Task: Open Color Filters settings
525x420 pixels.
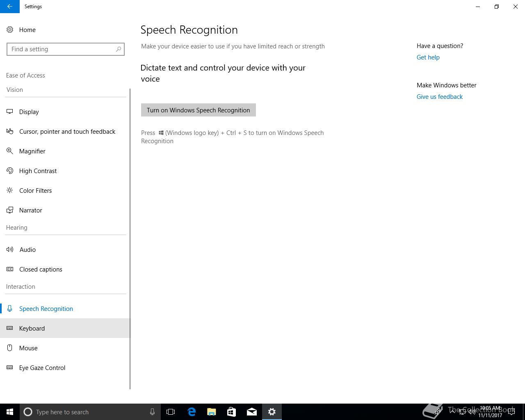Action: [66, 190]
